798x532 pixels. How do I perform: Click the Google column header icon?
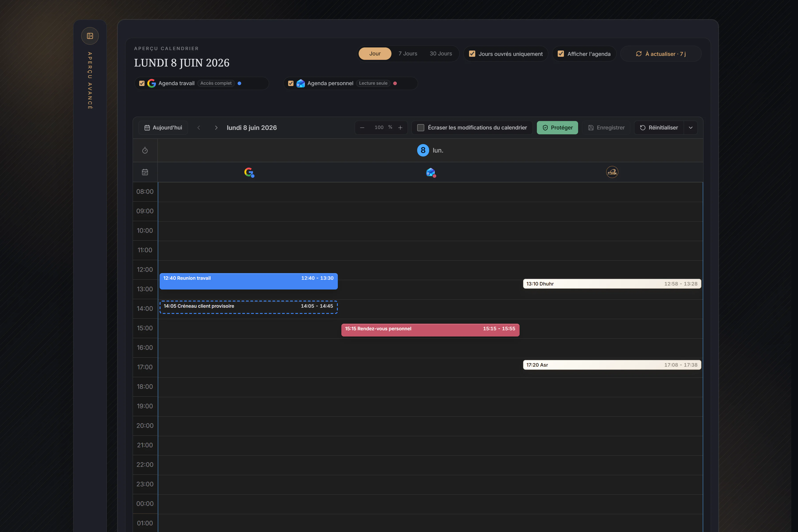249,172
